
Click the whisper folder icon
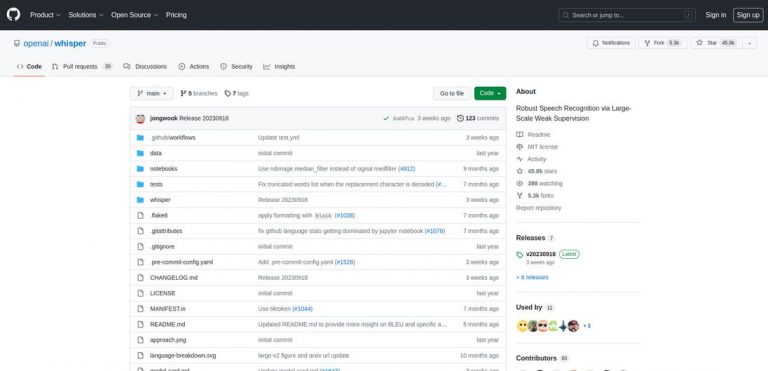tap(141, 200)
